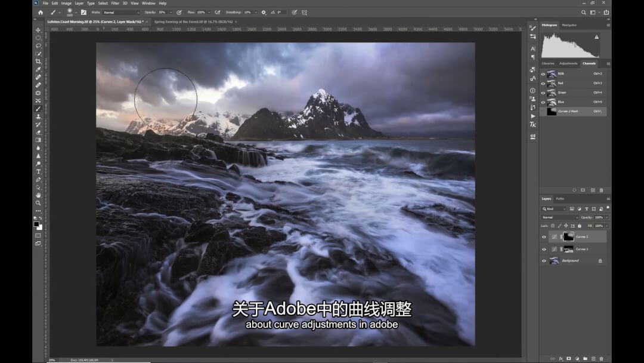Delete current channel trash icon
644x363 pixels.
click(x=601, y=190)
